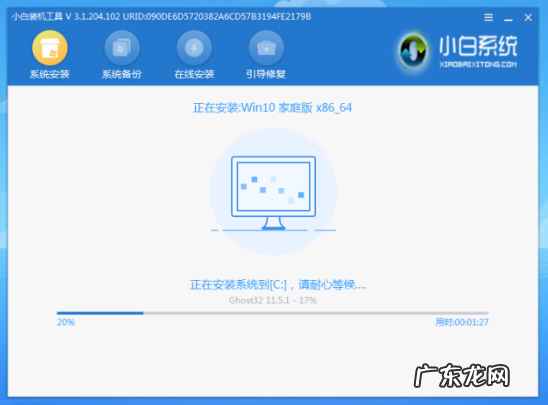Click the Ghost32 11.5.1 - 17% text

[273, 301]
